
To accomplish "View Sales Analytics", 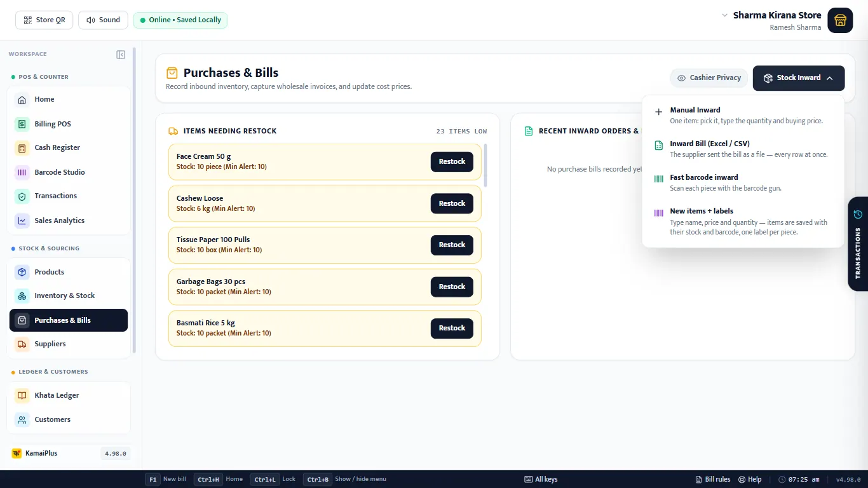I will coord(69,220).
